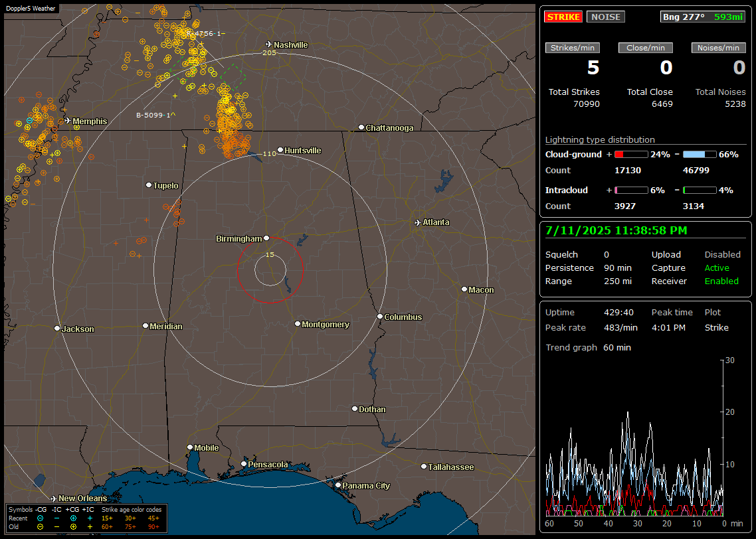The height and width of the screenshot is (539, 756).
Task: Click the Atlanta airport plane icon
Action: [418, 222]
